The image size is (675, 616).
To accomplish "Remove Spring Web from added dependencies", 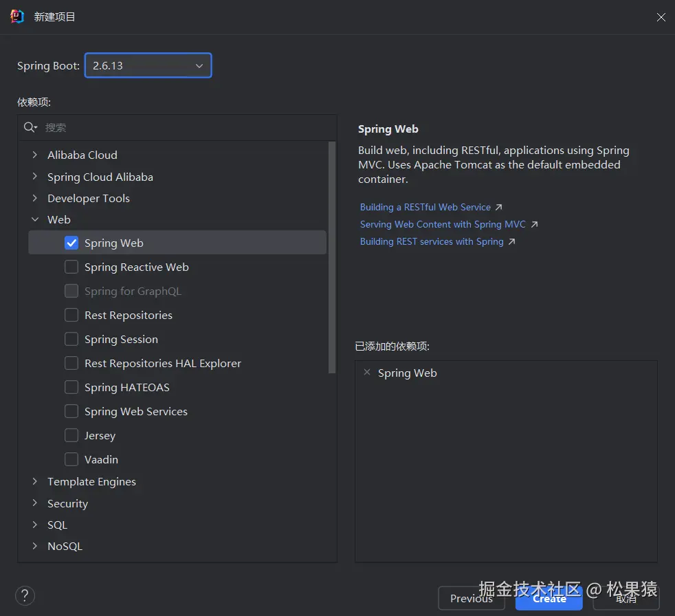I will (x=367, y=372).
